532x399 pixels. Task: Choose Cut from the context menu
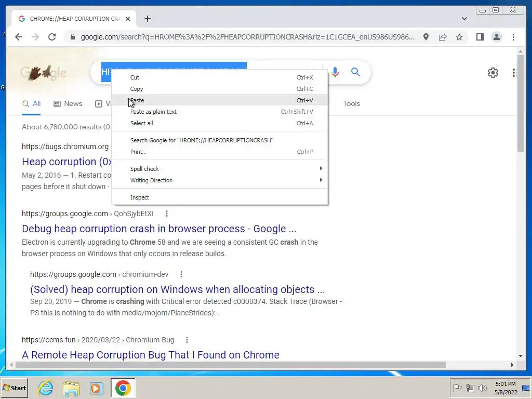(220, 77)
